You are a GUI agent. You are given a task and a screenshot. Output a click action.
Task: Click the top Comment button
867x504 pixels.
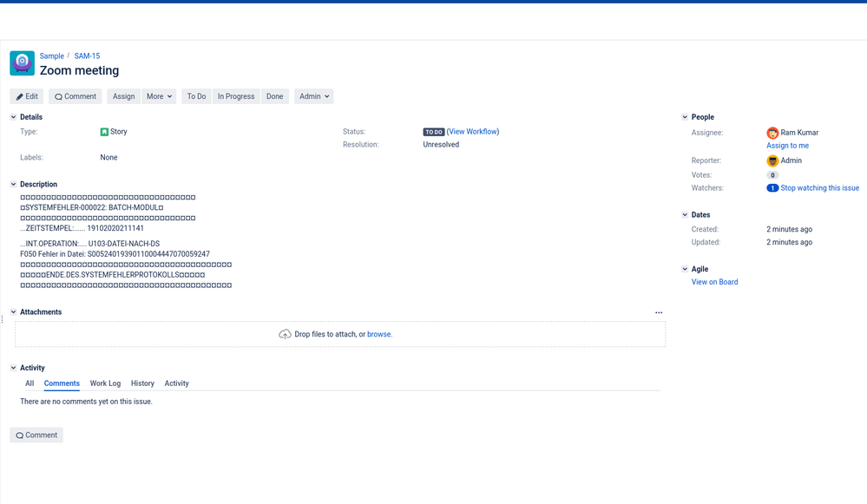pyautogui.click(x=76, y=96)
